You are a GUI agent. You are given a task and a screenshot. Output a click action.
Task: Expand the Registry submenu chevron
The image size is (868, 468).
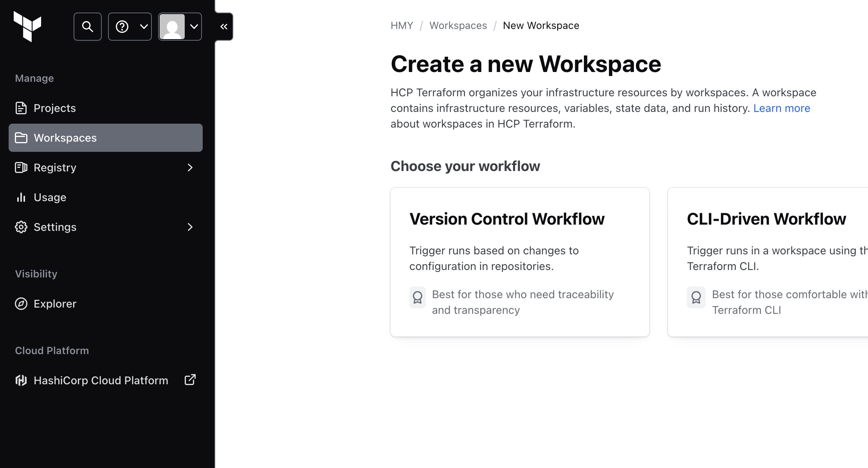[x=190, y=167]
